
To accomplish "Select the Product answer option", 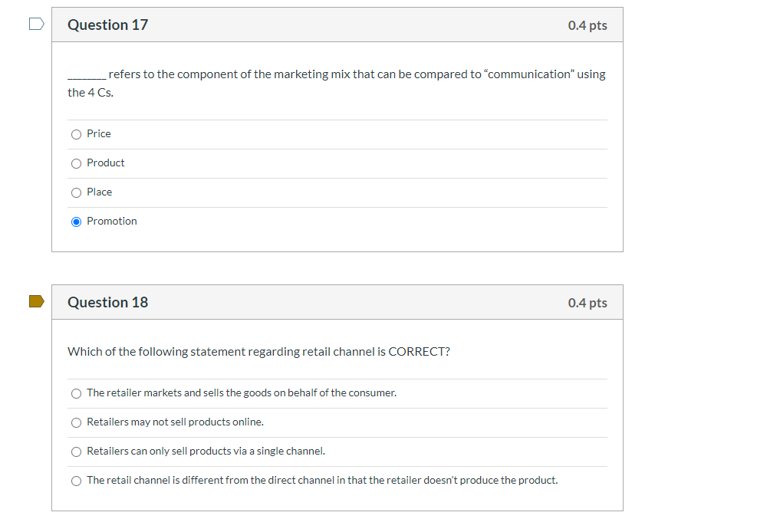I will [x=76, y=163].
